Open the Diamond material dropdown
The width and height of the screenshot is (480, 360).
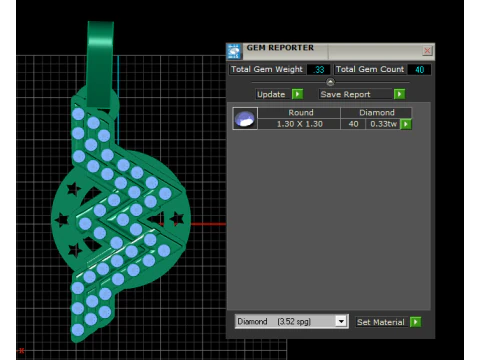341,322
